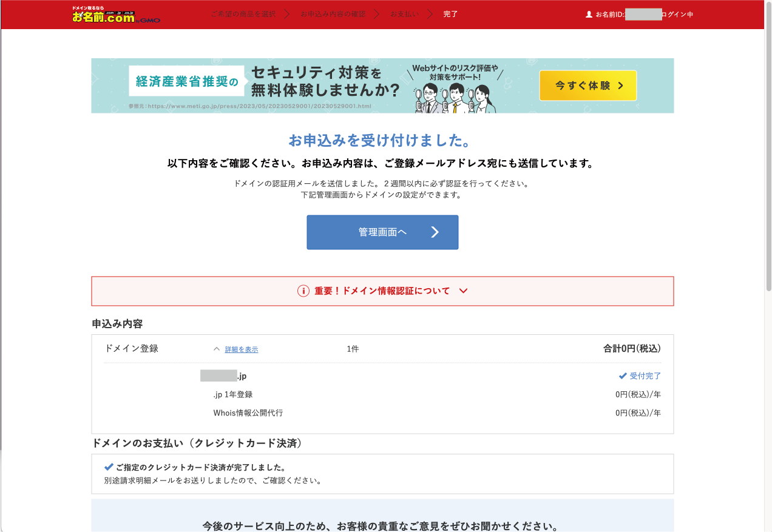Click the white arrow inside the 管理画面へ button
The width and height of the screenshot is (772, 532).
pyautogui.click(x=434, y=232)
